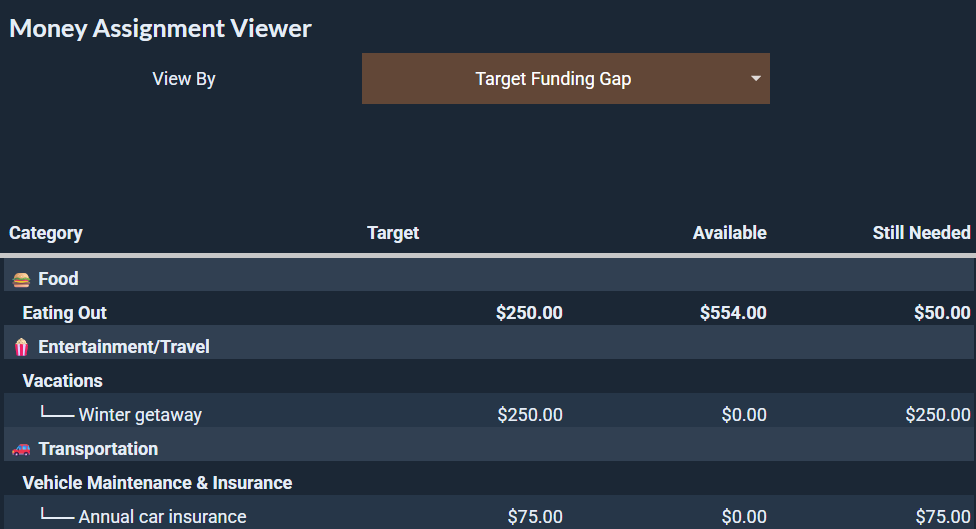Viewport: 976px width, 529px height.
Task: Click the Target column header
Action: tap(393, 233)
